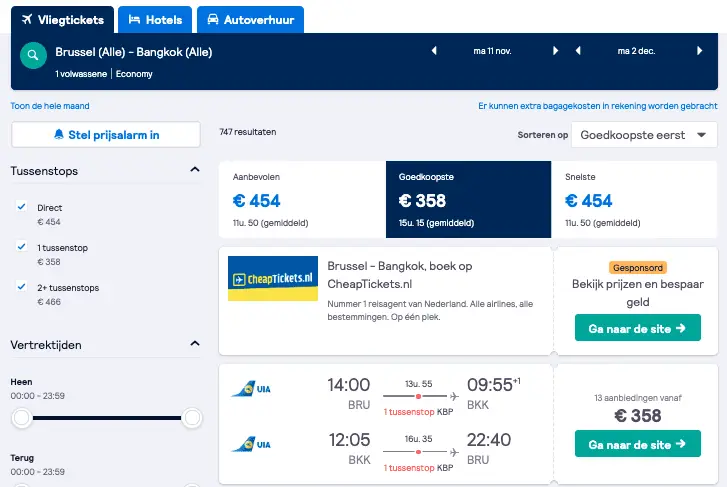Collapse the Tussenstops filter section
The image size is (727, 487).
tap(195, 170)
